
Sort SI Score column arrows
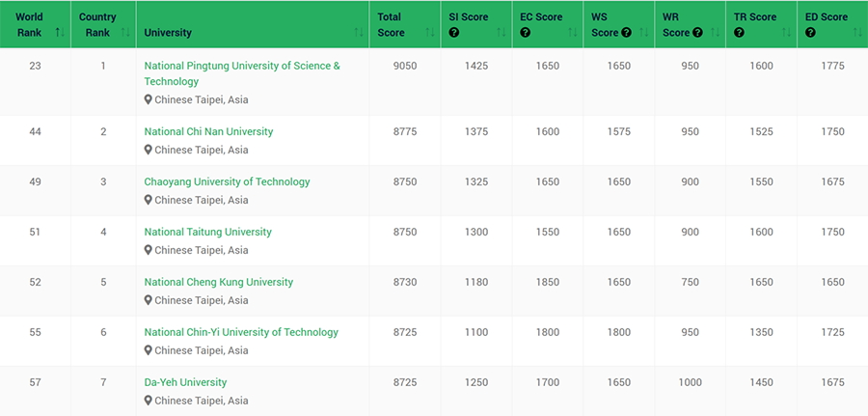pyautogui.click(x=502, y=33)
